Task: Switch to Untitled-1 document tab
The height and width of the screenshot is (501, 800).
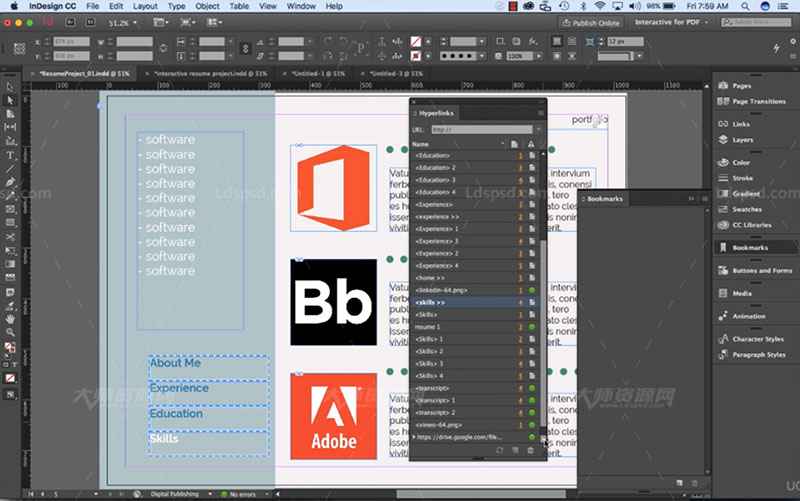Action: [x=318, y=73]
